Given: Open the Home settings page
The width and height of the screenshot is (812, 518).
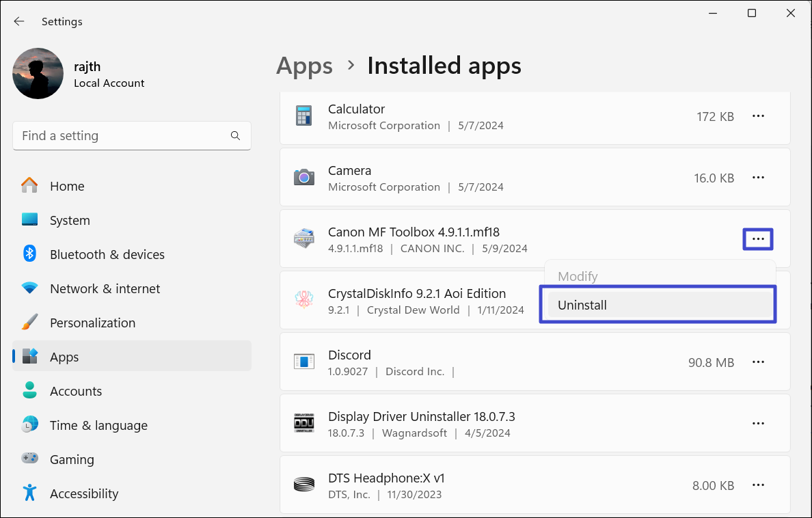Looking at the screenshot, I should pyautogui.click(x=67, y=186).
